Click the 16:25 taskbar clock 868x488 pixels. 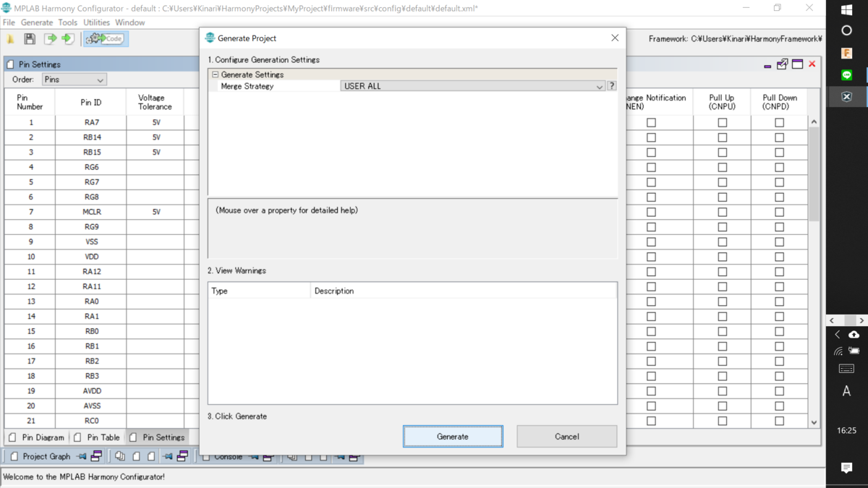pyautogui.click(x=846, y=430)
